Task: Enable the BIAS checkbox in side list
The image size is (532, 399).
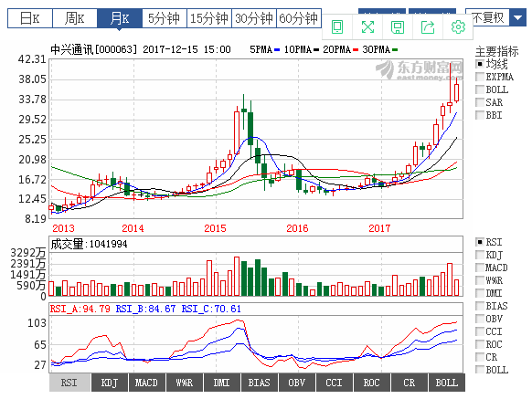Action: (x=480, y=306)
